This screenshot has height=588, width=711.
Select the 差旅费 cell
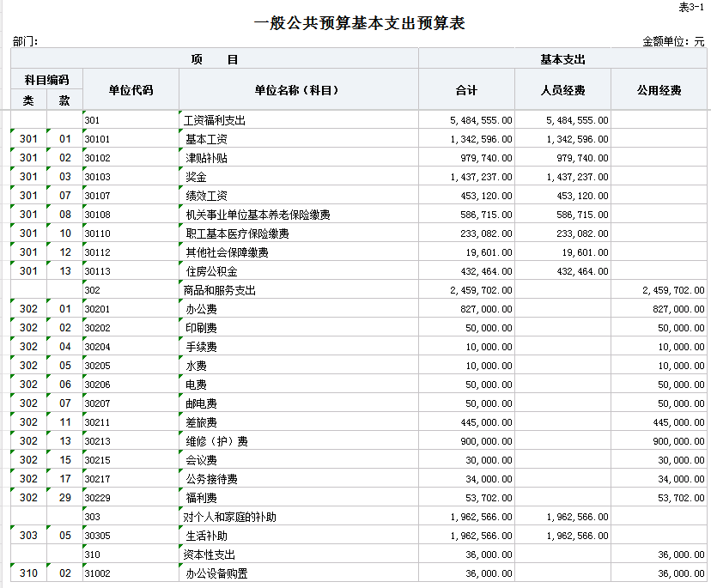[x=298, y=422]
